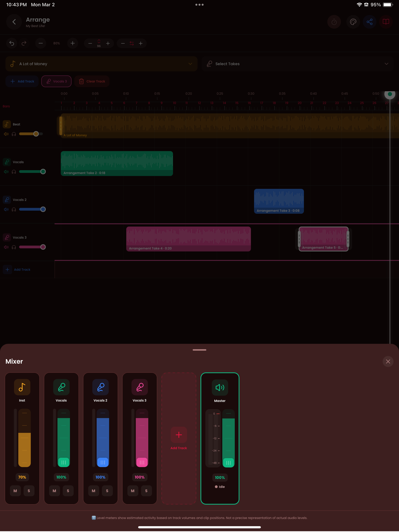Click the Inst channel 70% volume value
The height and width of the screenshot is (532, 399).
pyautogui.click(x=22, y=477)
